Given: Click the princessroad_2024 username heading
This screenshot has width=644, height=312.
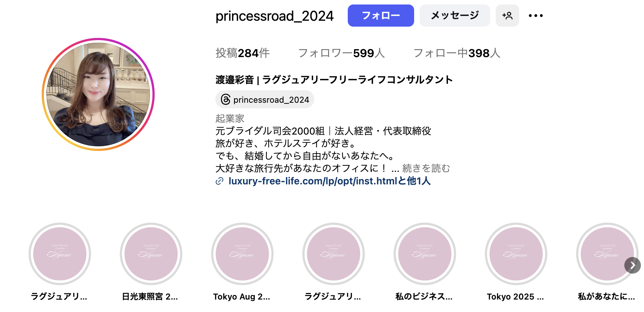Looking at the screenshot, I should [x=274, y=16].
